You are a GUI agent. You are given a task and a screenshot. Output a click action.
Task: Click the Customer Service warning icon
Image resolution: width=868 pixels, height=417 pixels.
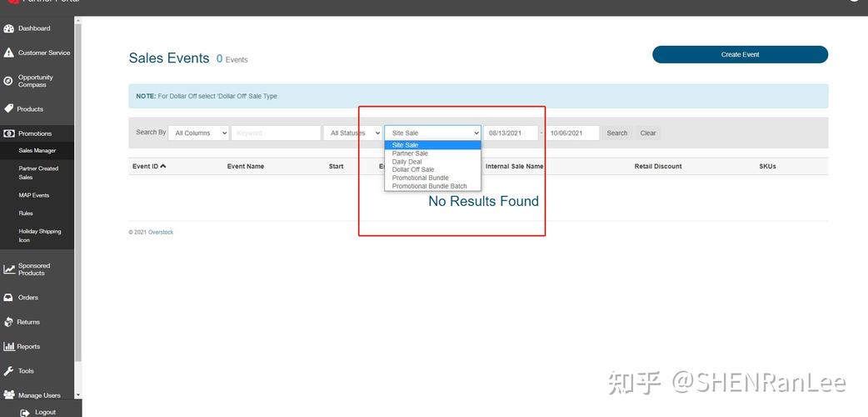8,53
